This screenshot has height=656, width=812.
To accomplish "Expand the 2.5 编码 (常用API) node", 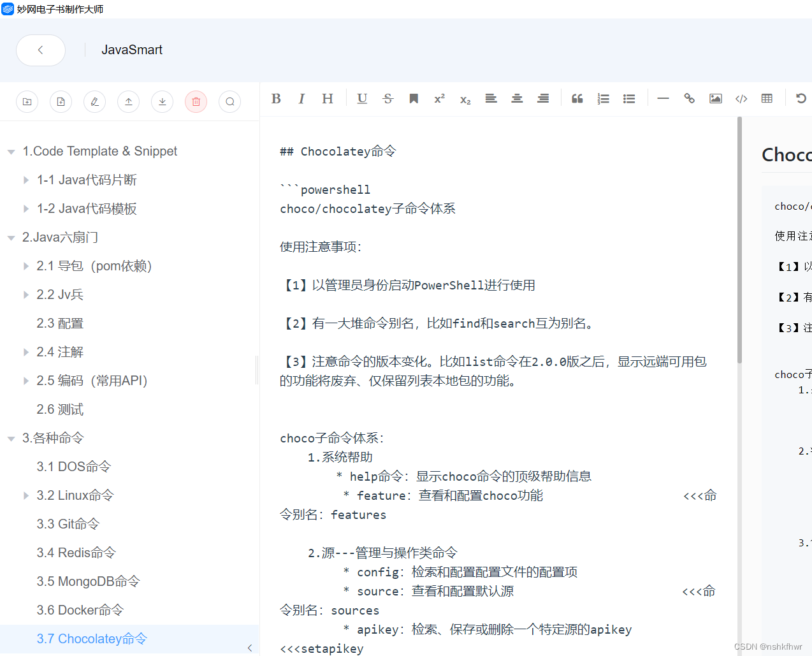I will click(25, 381).
